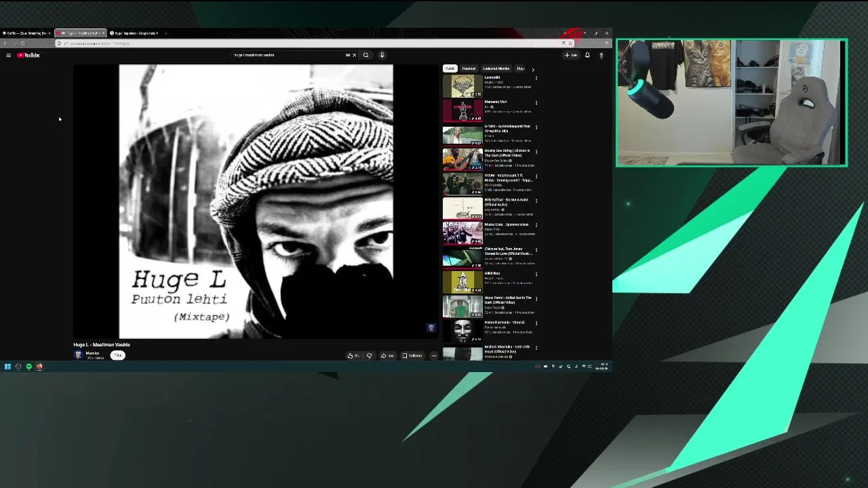Open the account avatar menu
The height and width of the screenshot is (488, 868).
tap(601, 55)
